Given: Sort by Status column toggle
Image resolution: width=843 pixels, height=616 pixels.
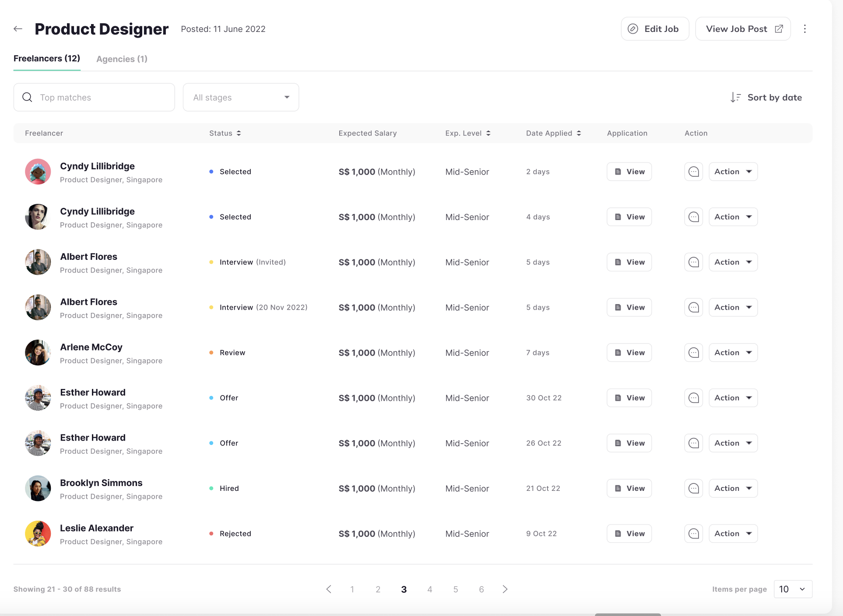Looking at the screenshot, I should click(239, 133).
